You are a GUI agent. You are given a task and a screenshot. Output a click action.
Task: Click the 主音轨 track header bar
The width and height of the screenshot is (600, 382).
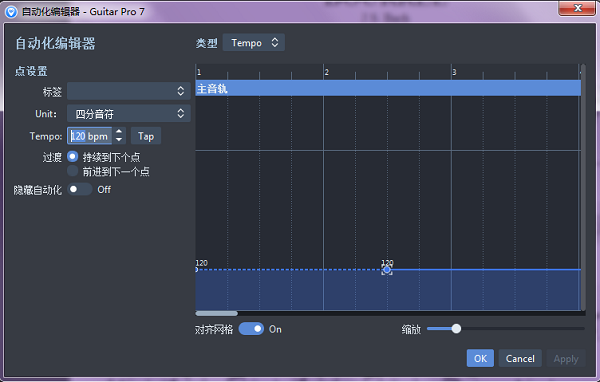click(388, 88)
